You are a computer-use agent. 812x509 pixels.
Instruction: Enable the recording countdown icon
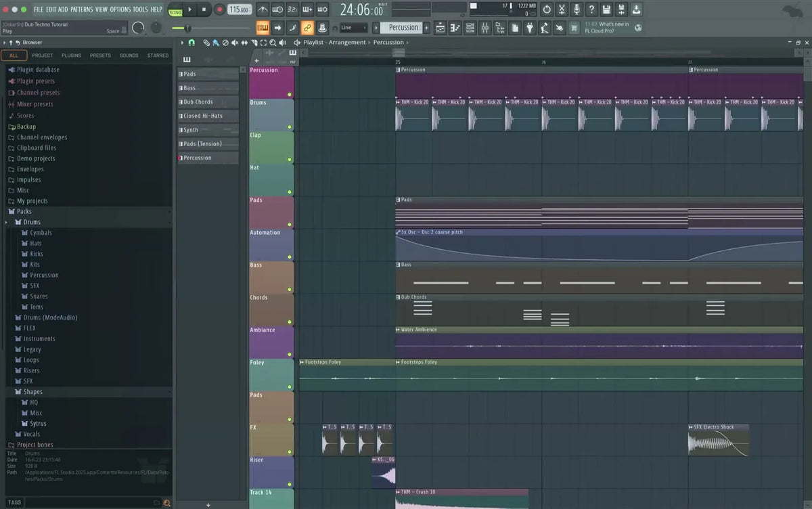point(293,9)
